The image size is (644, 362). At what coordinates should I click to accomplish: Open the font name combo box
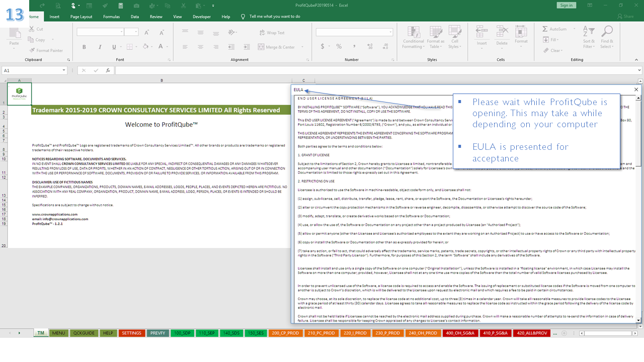[x=100, y=32]
